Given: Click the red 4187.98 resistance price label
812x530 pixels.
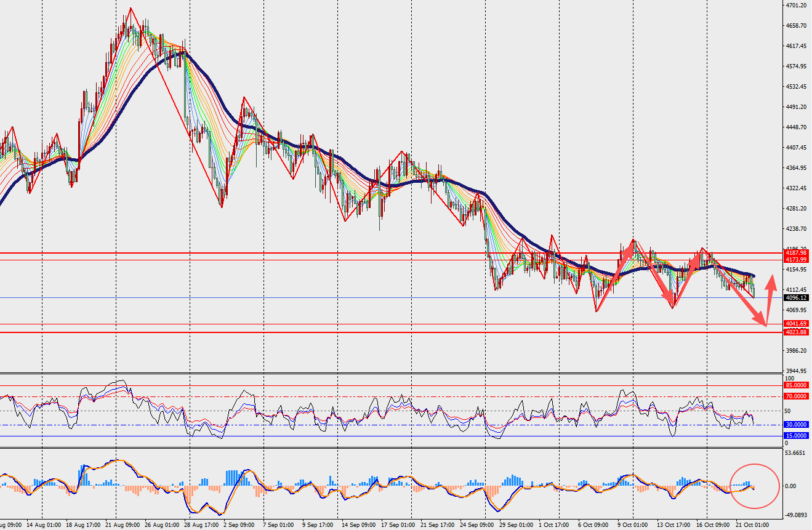Looking at the screenshot, I should [x=796, y=253].
